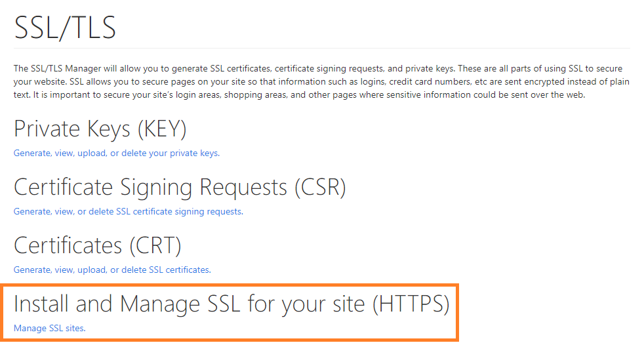Screen dimensions: 644x345
Task: Click "Generate" in the certificate signing requests link
Action: click(x=31, y=212)
